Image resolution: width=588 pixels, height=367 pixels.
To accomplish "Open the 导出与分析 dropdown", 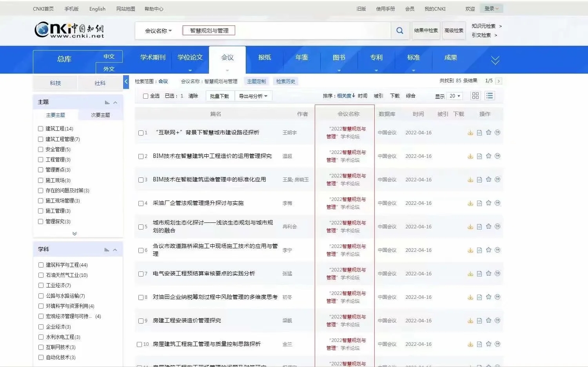I will (x=253, y=96).
